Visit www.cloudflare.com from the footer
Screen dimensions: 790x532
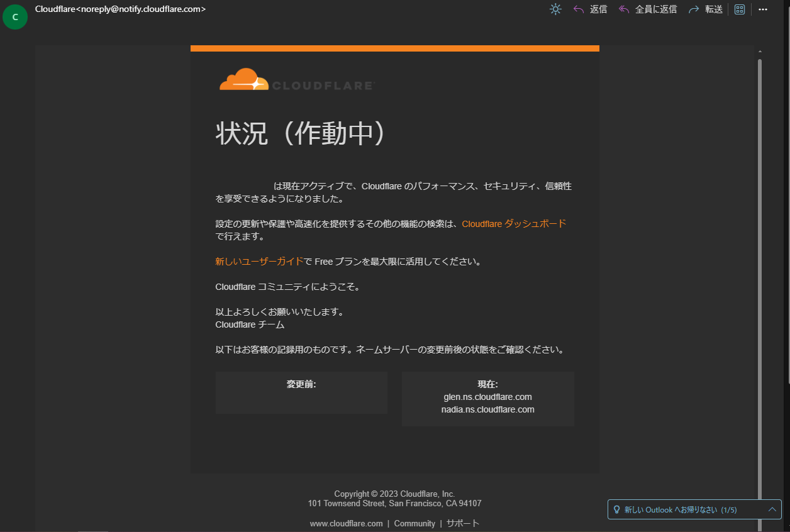coord(347,523)
